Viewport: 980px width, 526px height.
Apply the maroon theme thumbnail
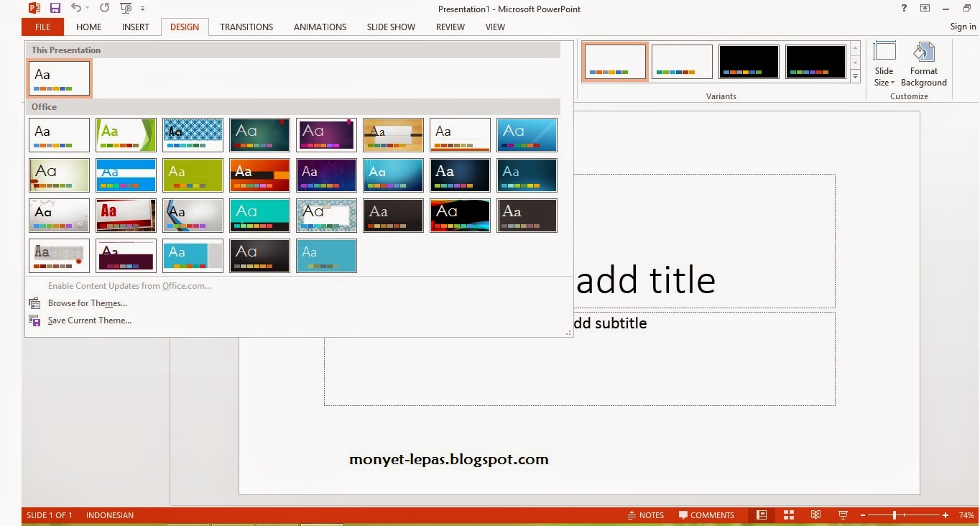click(126, 256)
